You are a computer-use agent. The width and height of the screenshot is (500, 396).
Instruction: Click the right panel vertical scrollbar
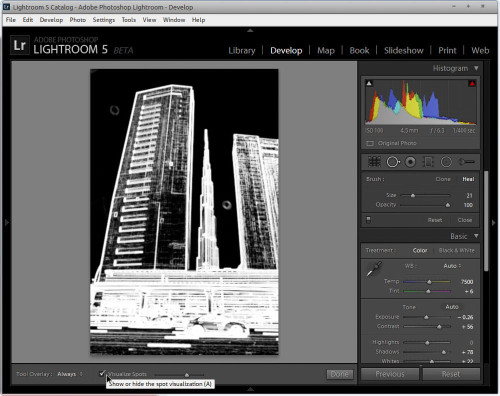click(486, 221)
